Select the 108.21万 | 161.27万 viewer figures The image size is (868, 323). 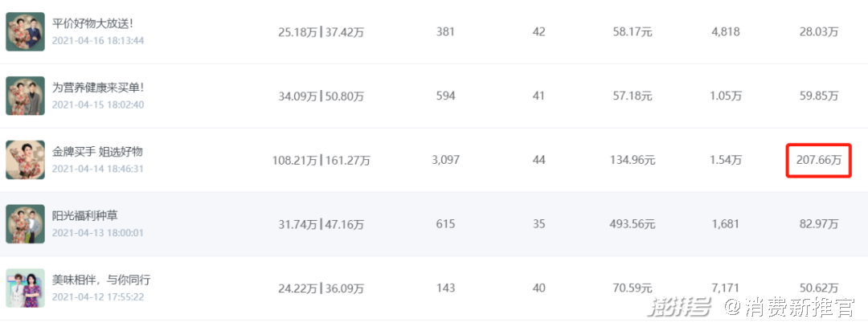(321, 161)
